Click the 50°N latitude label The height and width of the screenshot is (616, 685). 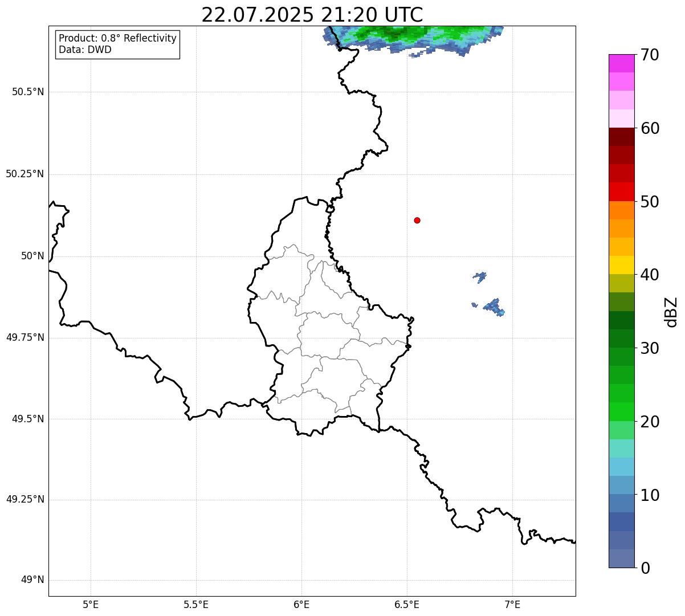pyautogui.click(x=32, y=256)
